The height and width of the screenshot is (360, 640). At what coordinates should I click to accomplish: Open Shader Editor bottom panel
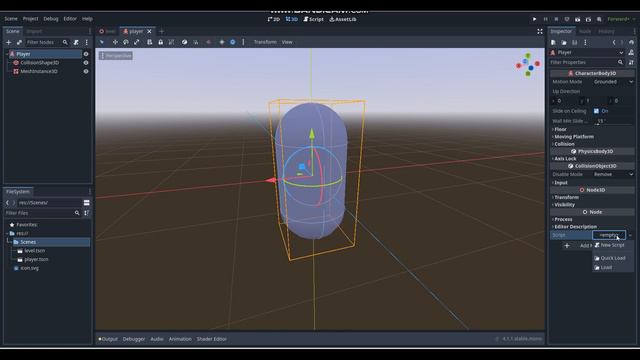[x=211, y=339]
